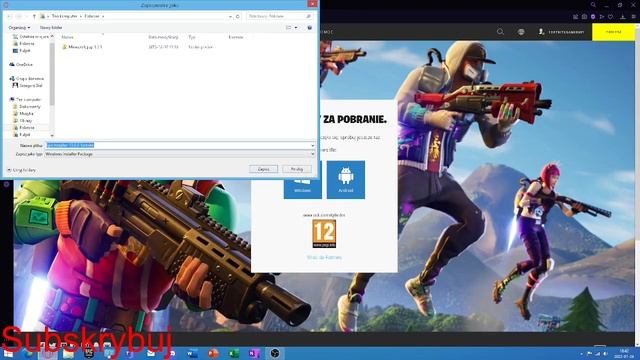Click the search Pobrane field
The image size is (640, 360).
280,16
